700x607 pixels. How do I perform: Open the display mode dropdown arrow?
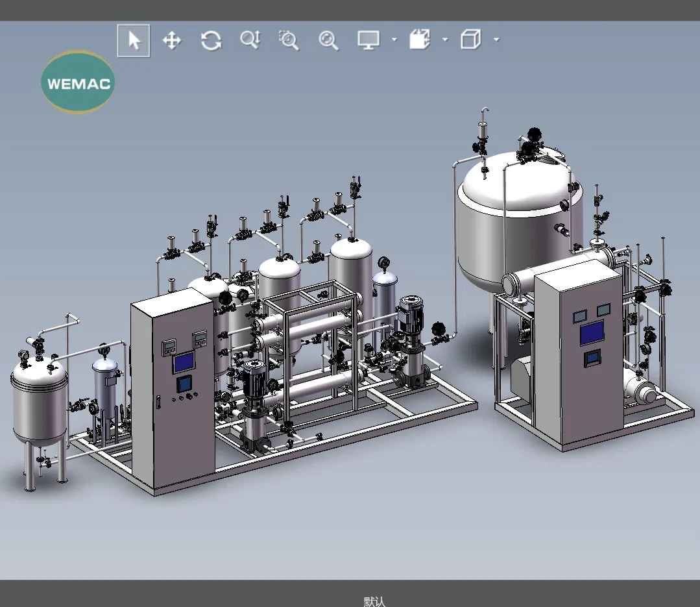tap(394, 40)
